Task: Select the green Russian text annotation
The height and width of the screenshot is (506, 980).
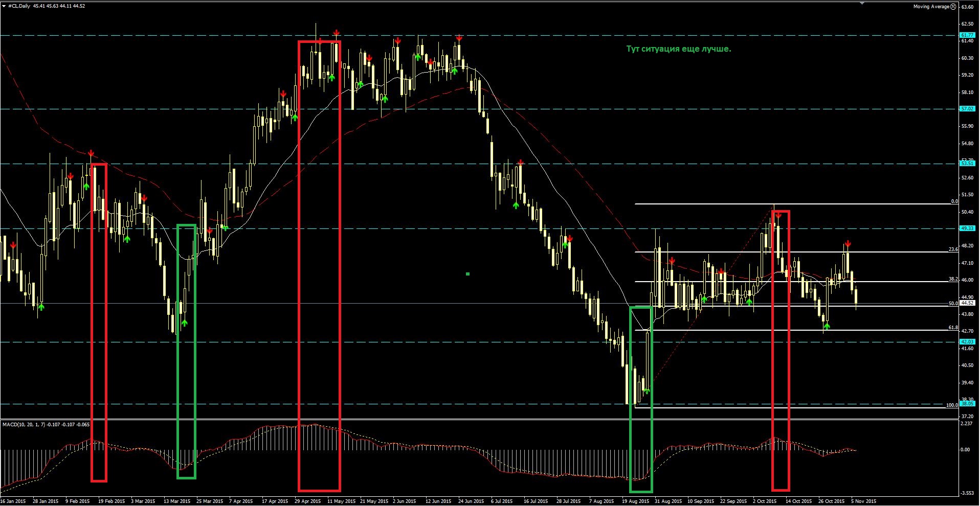Action: (679, 49)
